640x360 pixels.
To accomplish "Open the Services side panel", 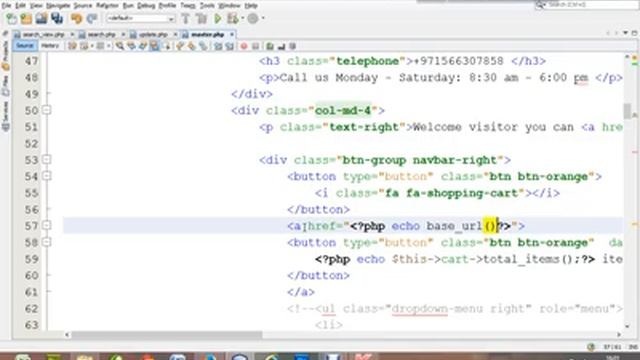I will click(6, 116).
